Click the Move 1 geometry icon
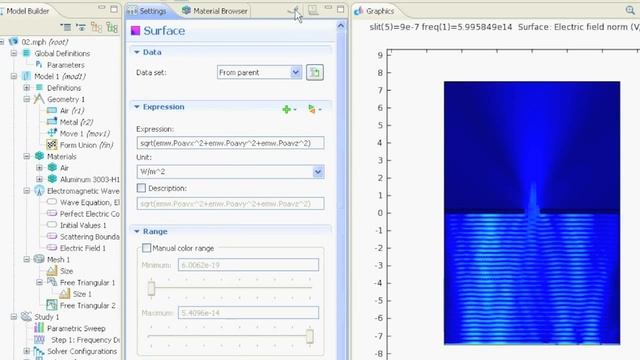 coord(52,133)
